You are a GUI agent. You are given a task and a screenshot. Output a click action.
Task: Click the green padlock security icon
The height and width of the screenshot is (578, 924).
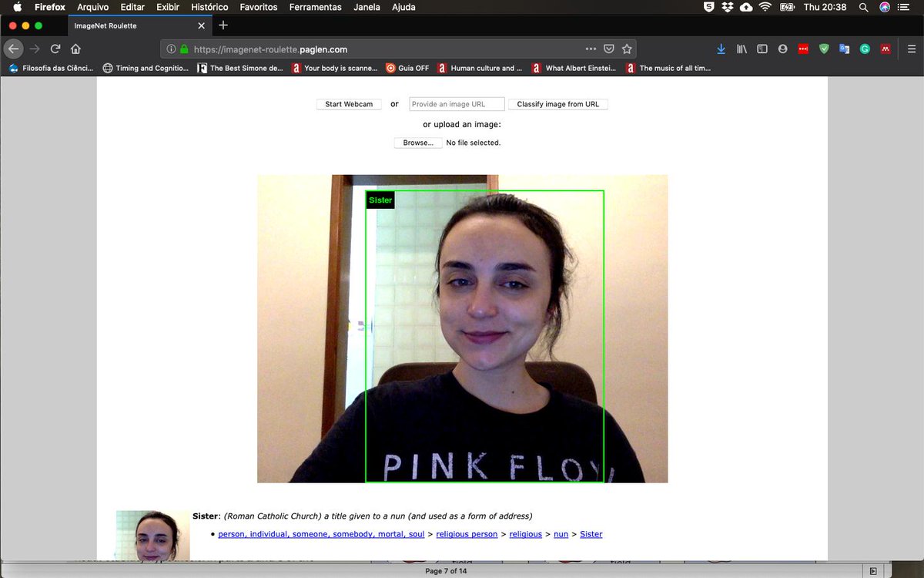[x=184, y=49]
